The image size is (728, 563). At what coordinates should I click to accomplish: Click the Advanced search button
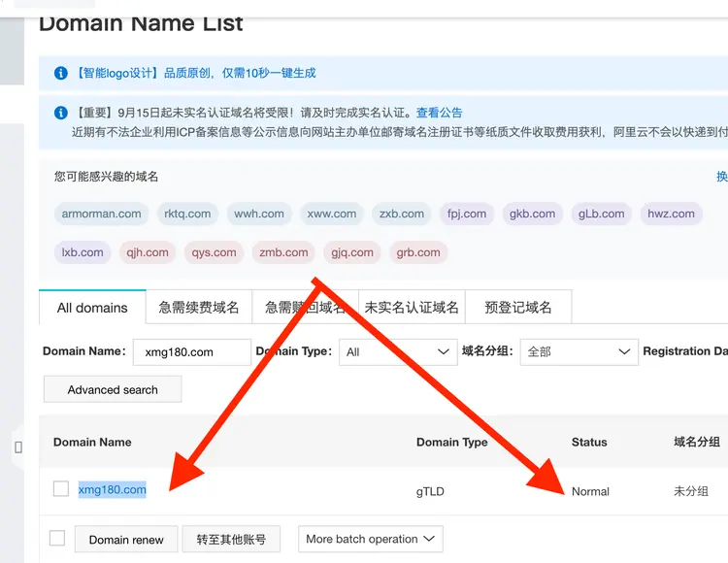(x=113, y=389)
